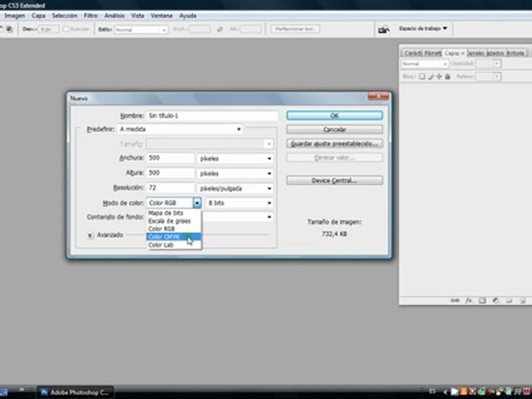Viewport: 532px width, 399px height.
Task: Click lock transparent pixels icon
Action: (x=422, y=76)
